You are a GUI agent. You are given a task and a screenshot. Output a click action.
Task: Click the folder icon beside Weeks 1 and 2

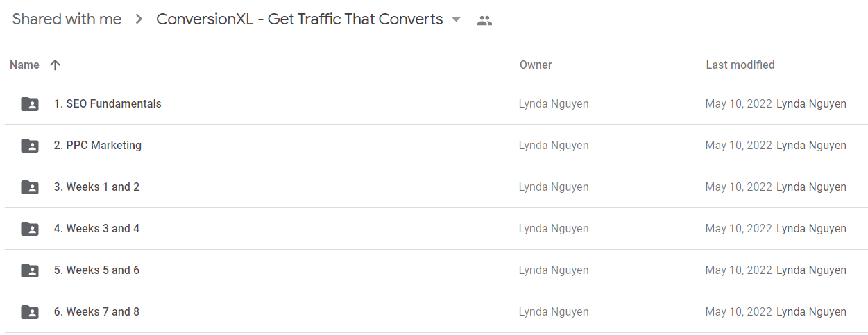[x=30, y=187]
